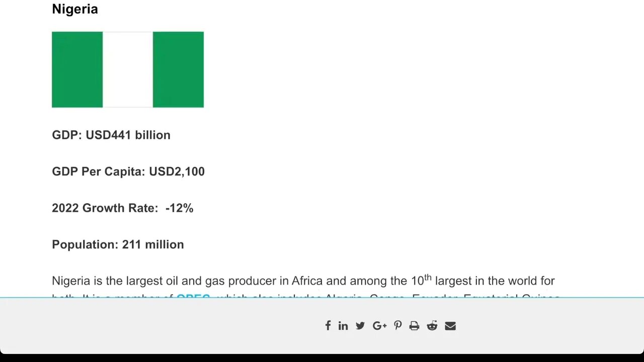Post the article to Reddit
The width and height of the screenshot is (644, 362).
(x=432, y=326)
